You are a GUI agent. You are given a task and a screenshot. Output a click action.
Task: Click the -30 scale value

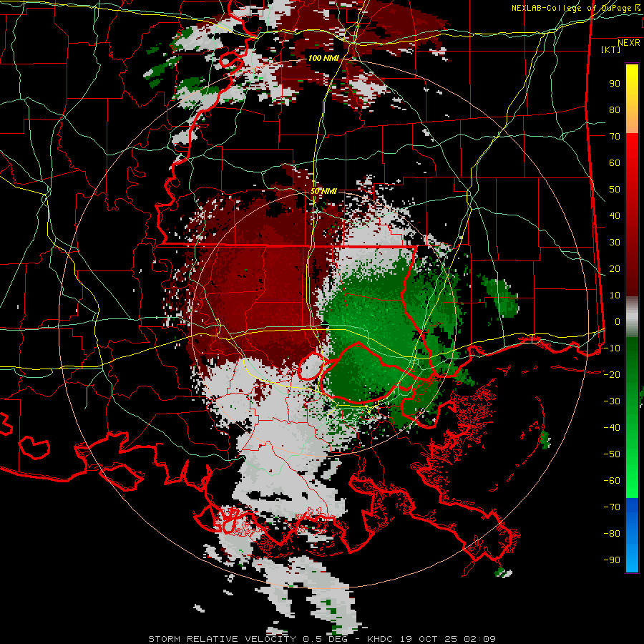pos(612,401)
